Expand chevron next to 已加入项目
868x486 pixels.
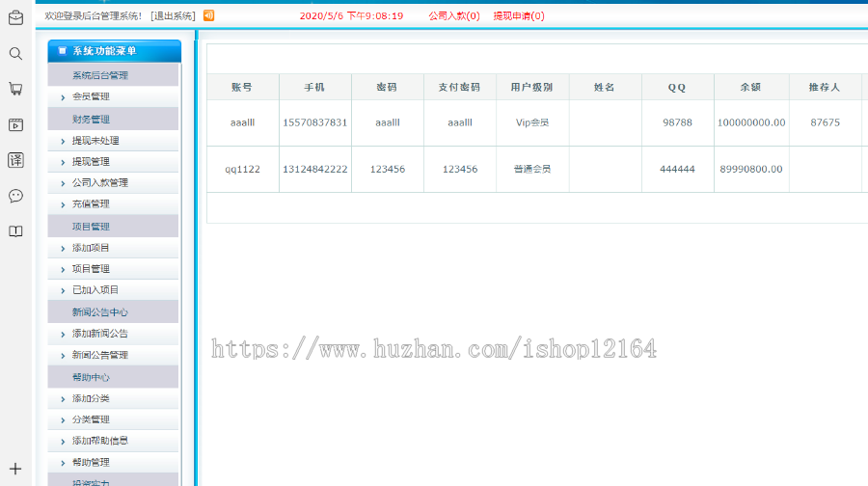[x=63, y=290]
